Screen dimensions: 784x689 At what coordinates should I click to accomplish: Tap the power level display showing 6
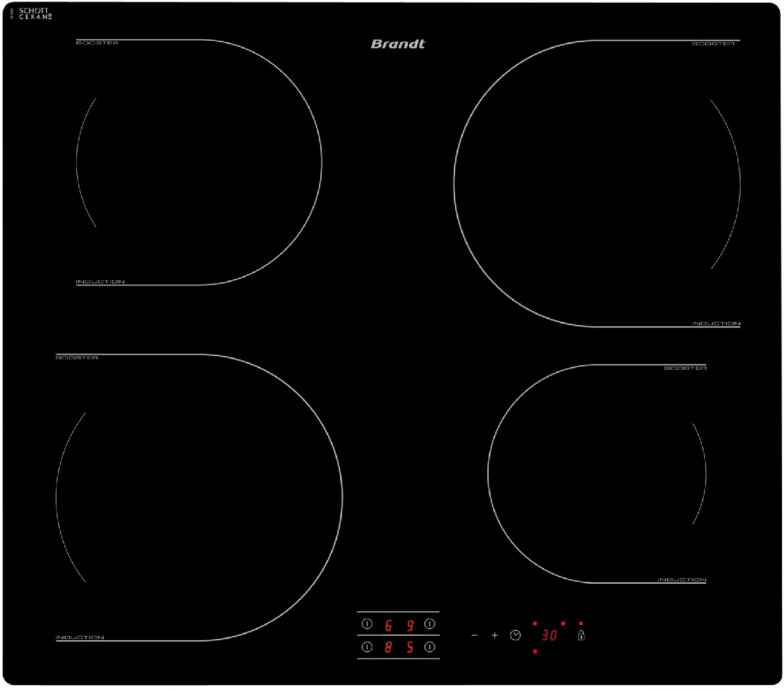pos(388,625)
